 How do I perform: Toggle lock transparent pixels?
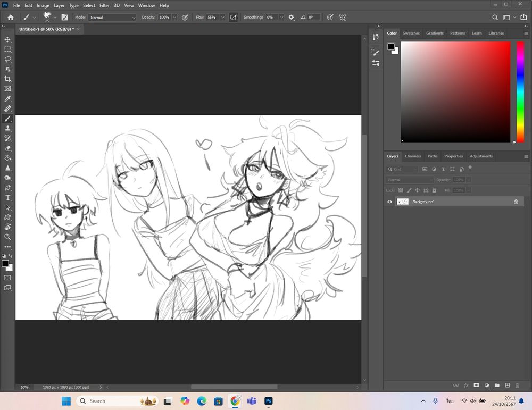[401, 190]
